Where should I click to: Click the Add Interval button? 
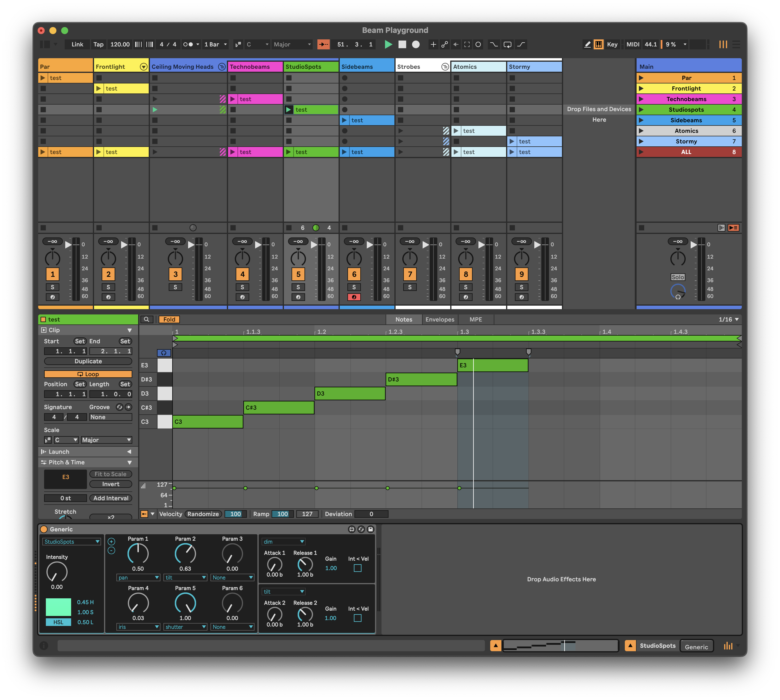[111, 498]
